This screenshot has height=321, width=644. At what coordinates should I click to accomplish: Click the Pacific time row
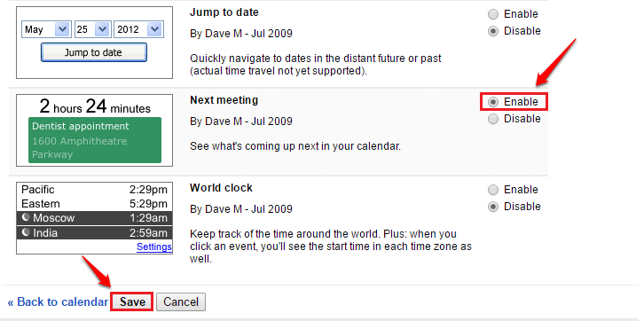tap(94, 190)
